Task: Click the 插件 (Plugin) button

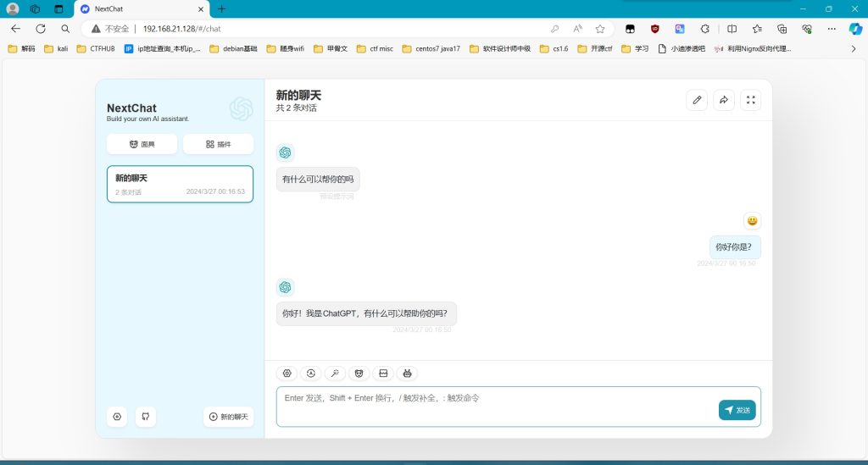Action: coord(218,144)
